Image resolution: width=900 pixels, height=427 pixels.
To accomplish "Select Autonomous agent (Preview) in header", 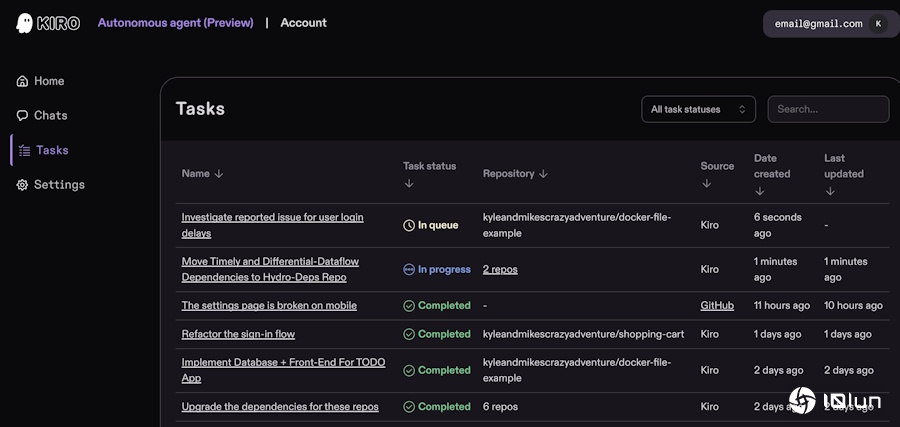I will tap(175, 23).
